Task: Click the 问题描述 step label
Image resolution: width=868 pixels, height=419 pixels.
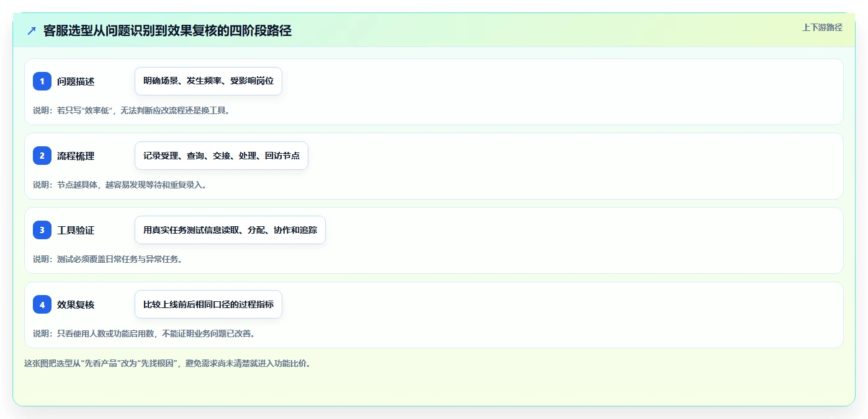Action: click(76, 81)
